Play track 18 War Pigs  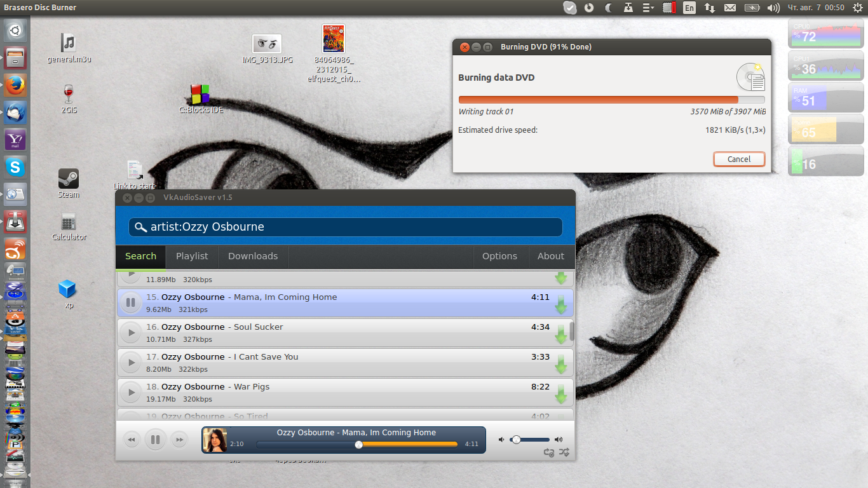[x=130, y=393]
